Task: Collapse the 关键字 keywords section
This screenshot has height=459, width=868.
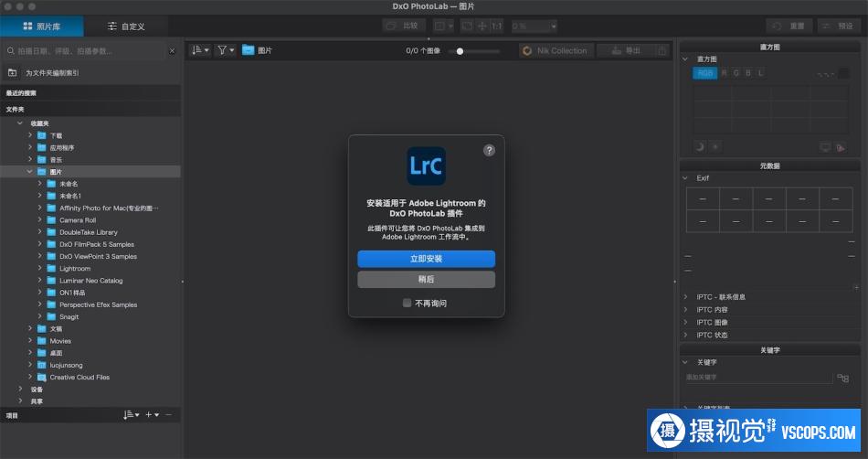Action: [x=685, y=362]
